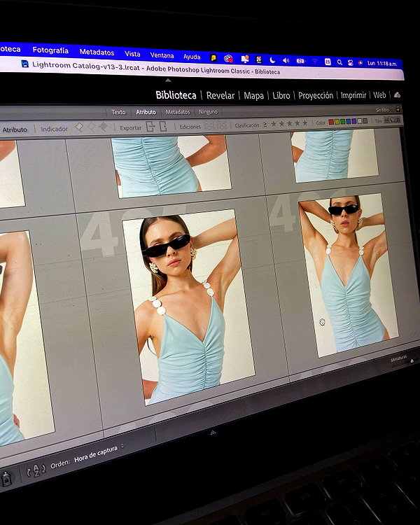Toggle the filter lock icon
Image resolution: width=420 pixels, height=525 pixels.
[x=398, y=108]
